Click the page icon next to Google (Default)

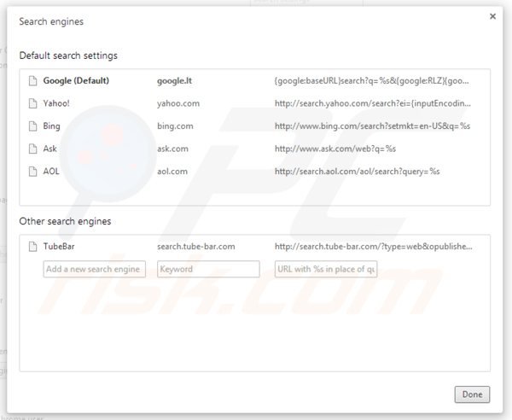click(32, 80)
